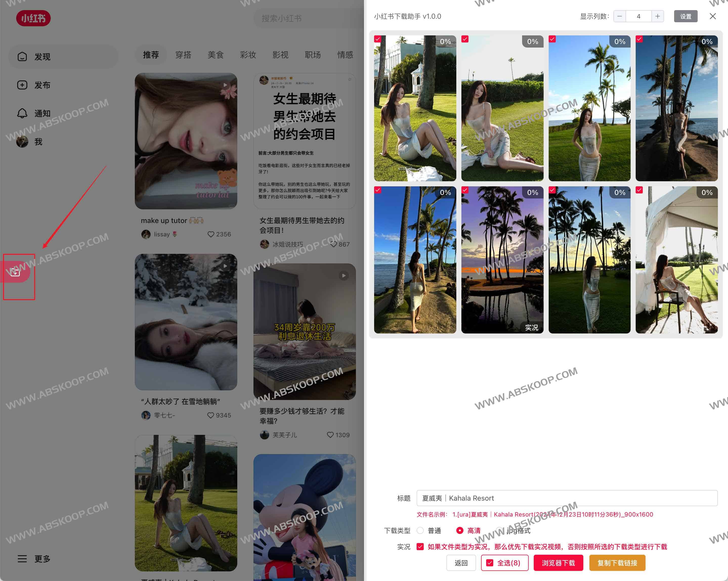Select the 普通 download type radio
This screenshot has width=728, height=581.
click(x=420, y=530)
